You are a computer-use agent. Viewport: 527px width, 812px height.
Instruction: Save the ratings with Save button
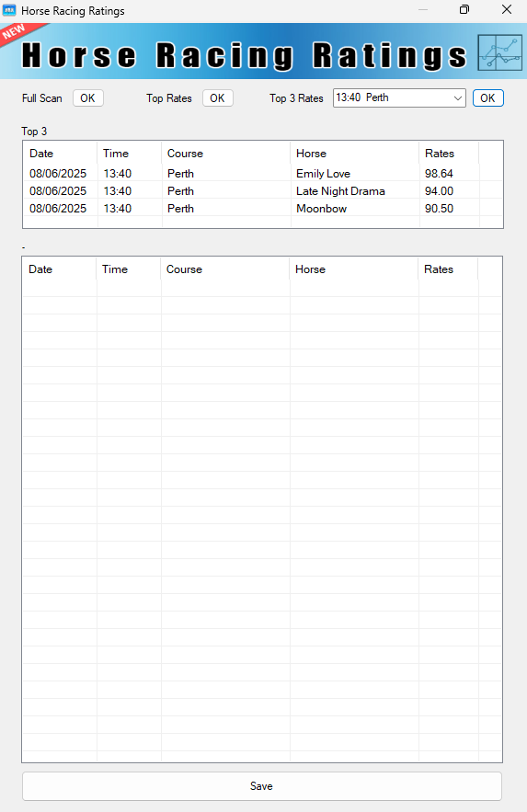pos(261,786)
